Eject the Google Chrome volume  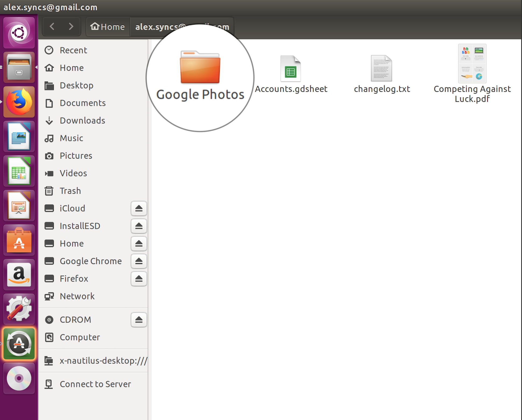pos(139,261)
